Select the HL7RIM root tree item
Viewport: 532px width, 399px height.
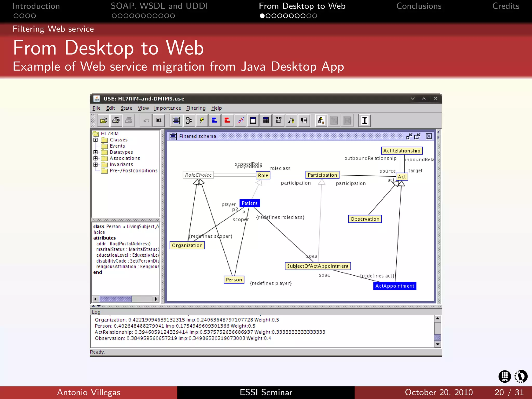[110, 134]
